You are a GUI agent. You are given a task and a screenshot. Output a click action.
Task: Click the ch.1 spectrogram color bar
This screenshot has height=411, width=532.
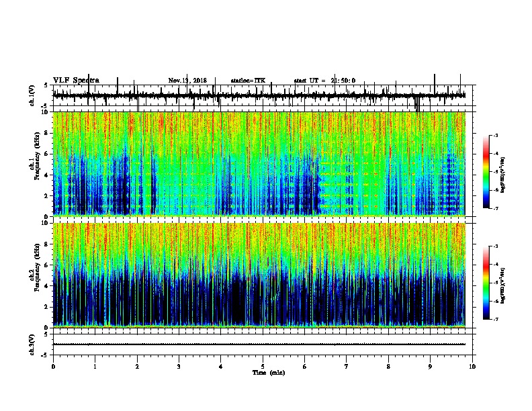point(486,172)
